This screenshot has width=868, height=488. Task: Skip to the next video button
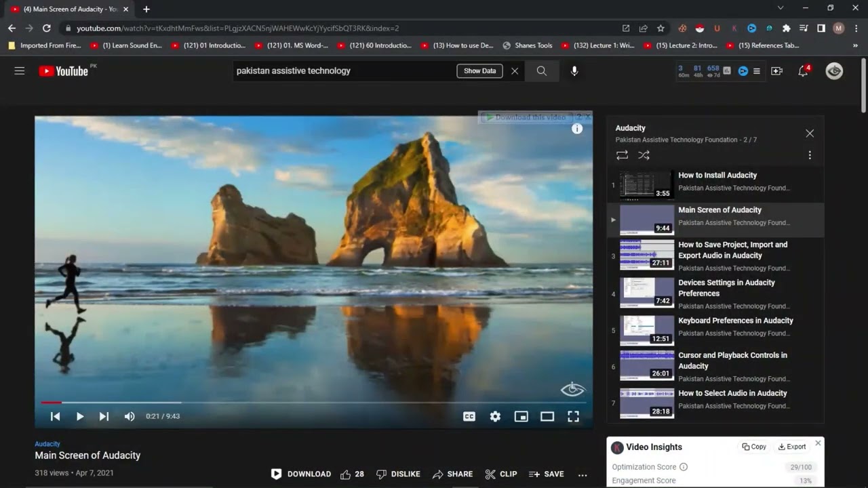[104, 416]
